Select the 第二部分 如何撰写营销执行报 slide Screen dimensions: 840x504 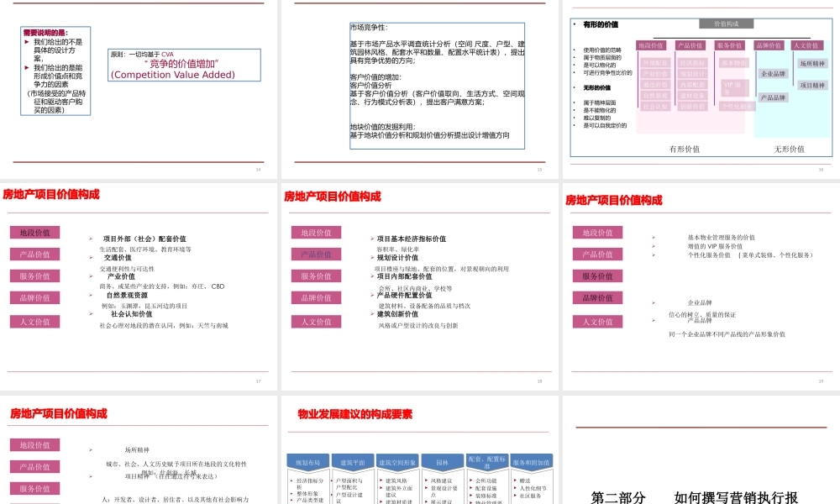click(701, 450)
